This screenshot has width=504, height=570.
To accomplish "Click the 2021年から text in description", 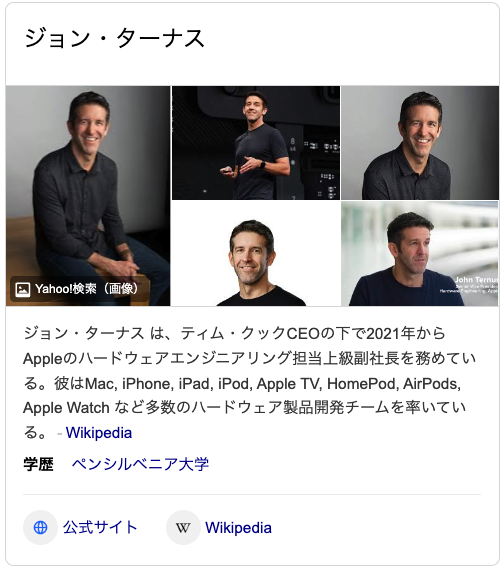I will 406,333.
